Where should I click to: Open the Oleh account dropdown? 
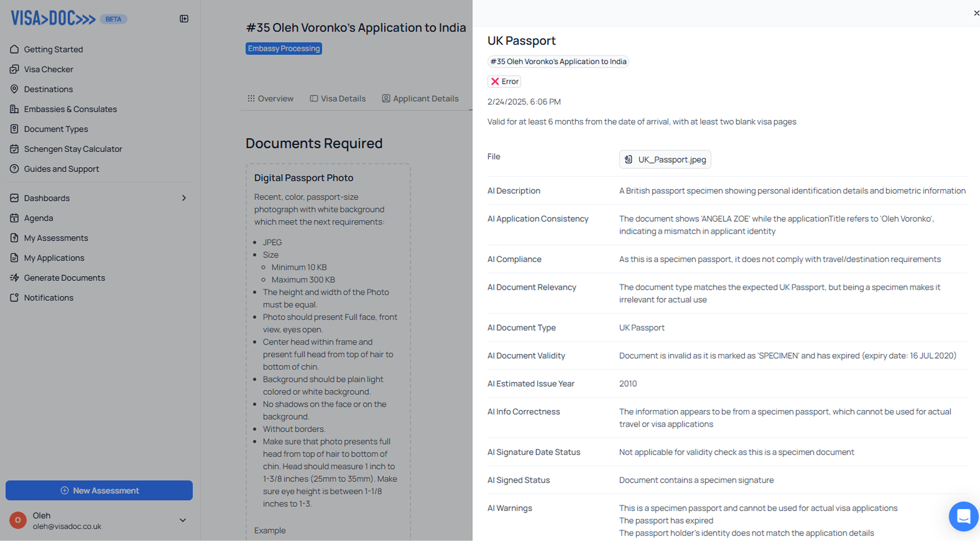tap(182, 520)
